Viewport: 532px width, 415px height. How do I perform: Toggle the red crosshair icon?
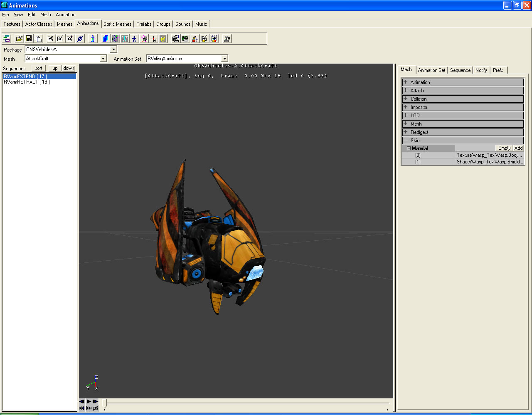pos(153,39)
